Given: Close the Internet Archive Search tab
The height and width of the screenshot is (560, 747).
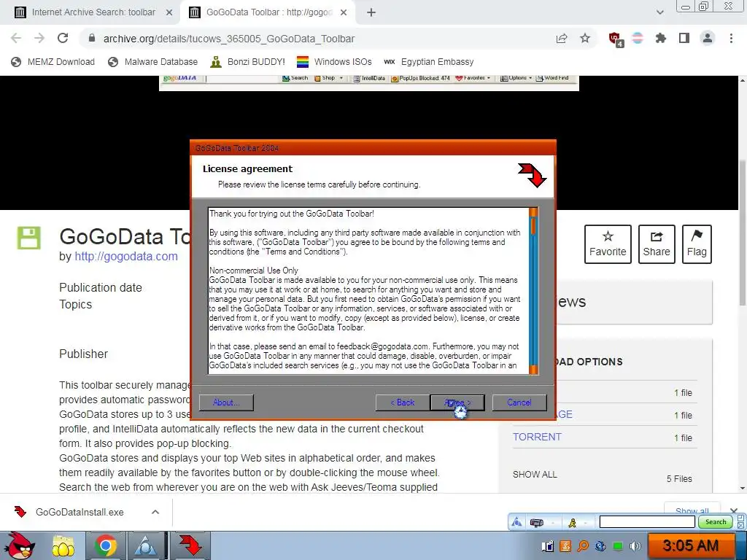Looking at the screenshot, I should (x=169, y=13).
